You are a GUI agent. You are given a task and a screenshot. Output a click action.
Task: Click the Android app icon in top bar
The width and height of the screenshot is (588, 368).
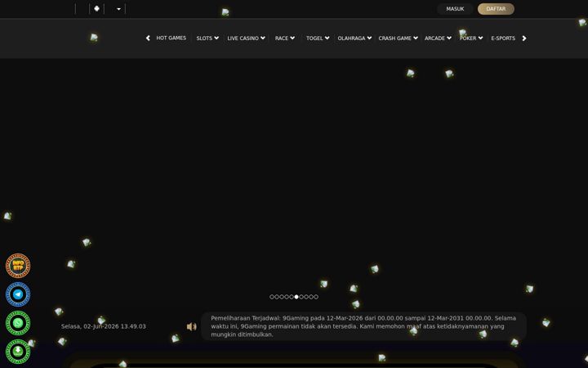pyautogui.click(x=96, y=9)
